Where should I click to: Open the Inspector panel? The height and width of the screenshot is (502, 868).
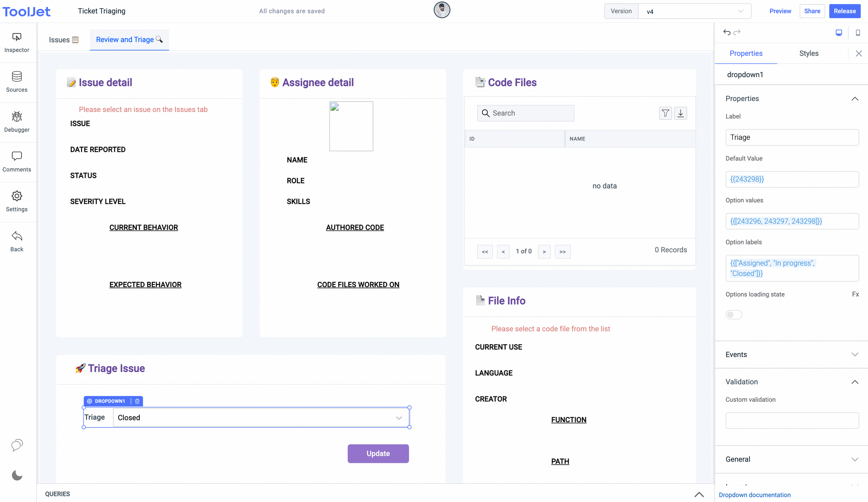click(x=16, y=43)
